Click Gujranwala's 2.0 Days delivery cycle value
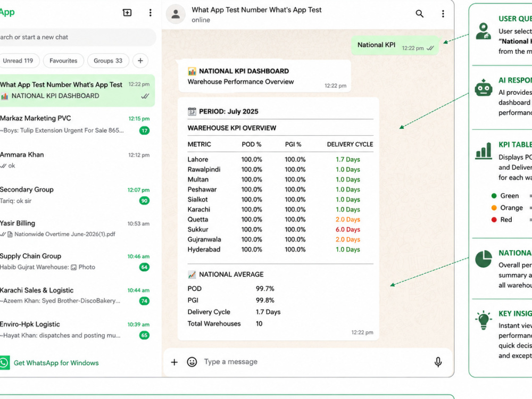The image size is (532, 399). tap(348, 239)
